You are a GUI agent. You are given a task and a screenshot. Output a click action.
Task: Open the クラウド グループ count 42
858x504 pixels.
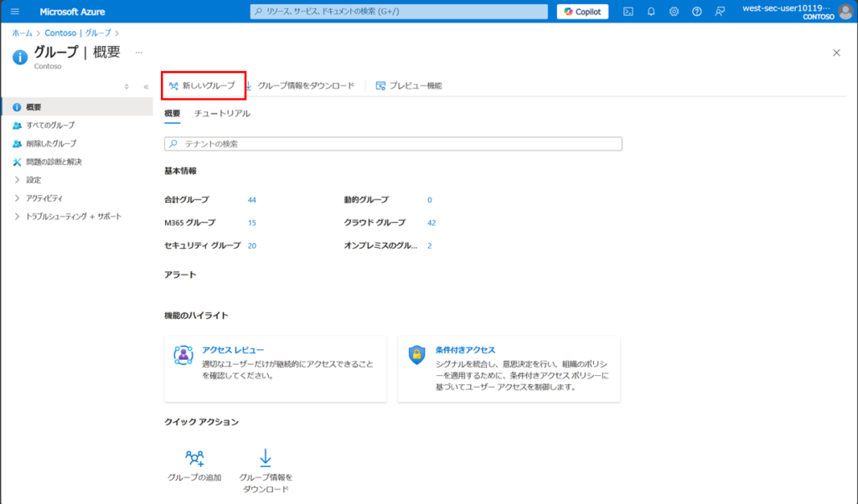click(432, 223)
